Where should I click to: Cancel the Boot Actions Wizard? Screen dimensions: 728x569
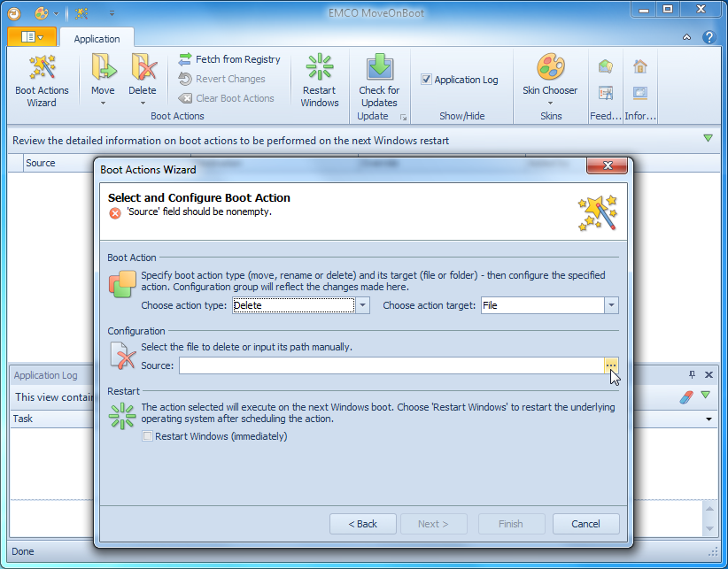(x=585, y=524)
